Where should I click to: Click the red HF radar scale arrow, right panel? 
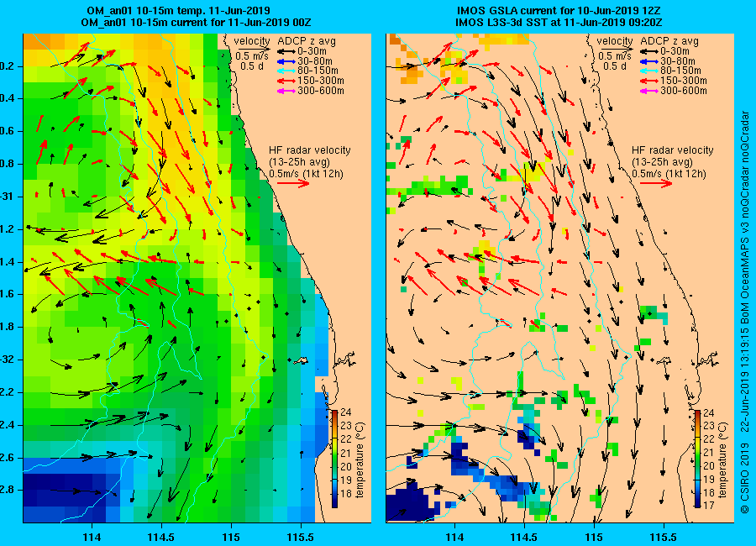(656, 183)
